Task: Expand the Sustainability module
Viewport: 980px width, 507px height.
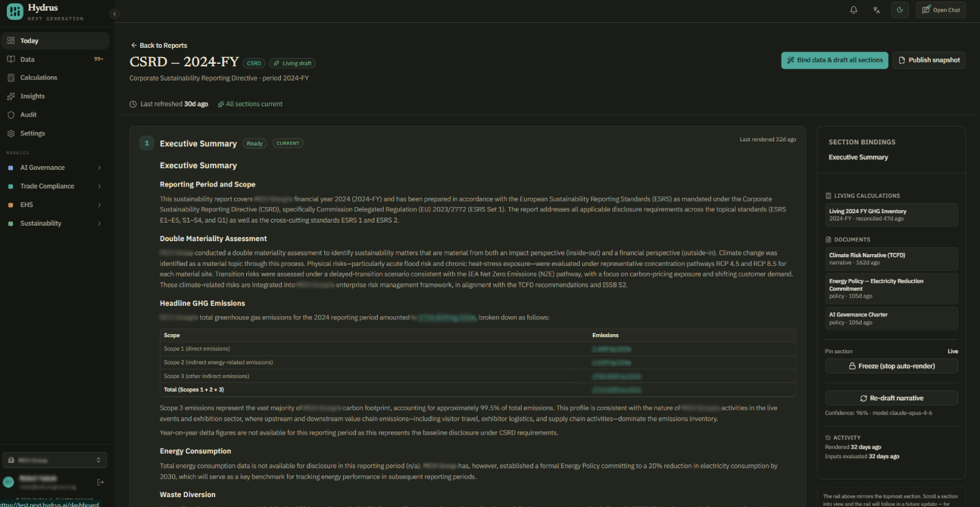Action: pos(55,223)
